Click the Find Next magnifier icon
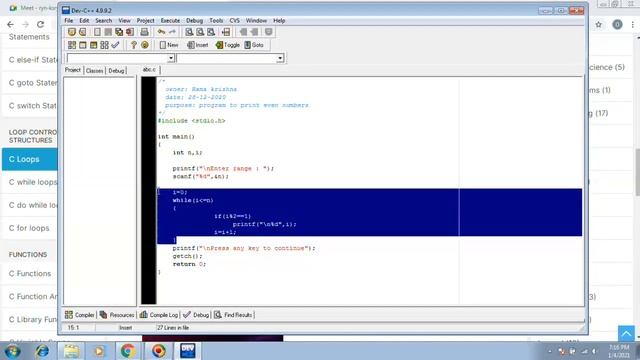Screen dimensions: 640x360 point(211,32)
